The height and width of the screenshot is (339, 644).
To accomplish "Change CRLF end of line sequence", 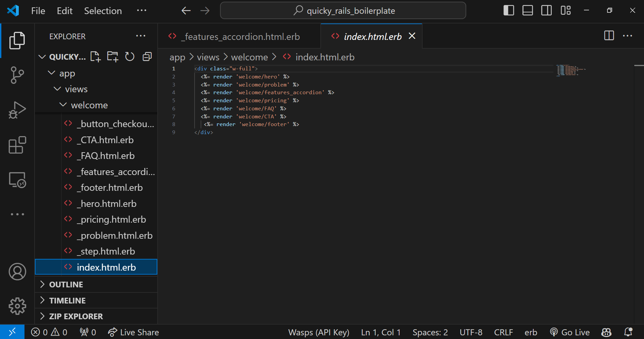I will pos(503,332).
